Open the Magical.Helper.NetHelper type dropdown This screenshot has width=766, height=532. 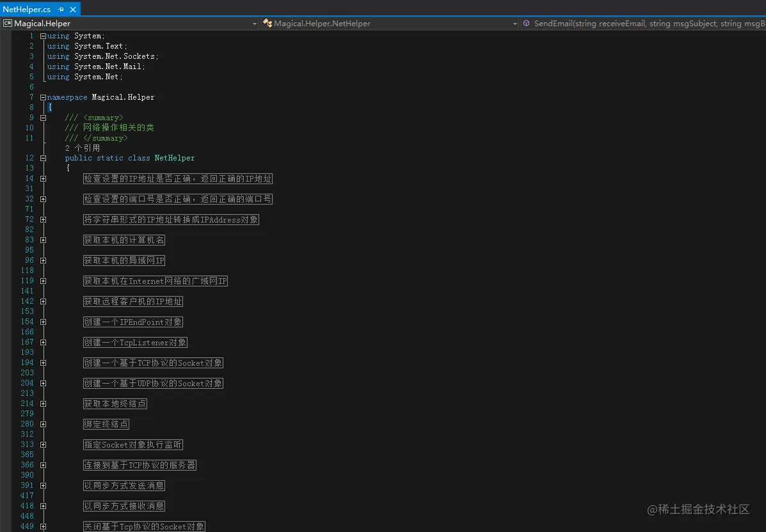[515, 24]
